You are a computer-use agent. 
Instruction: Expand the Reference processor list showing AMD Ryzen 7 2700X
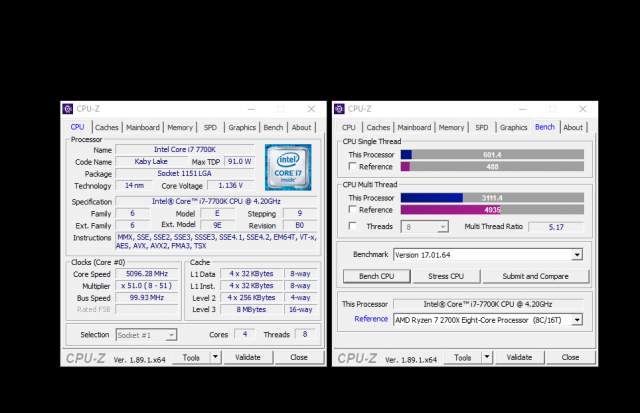pos(577,319)
